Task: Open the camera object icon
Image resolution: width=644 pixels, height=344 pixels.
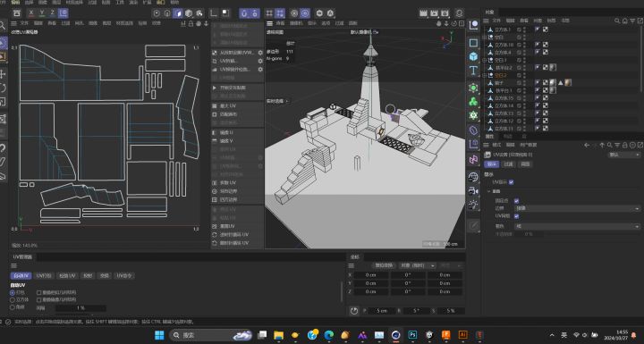Action: coord(473,191)
